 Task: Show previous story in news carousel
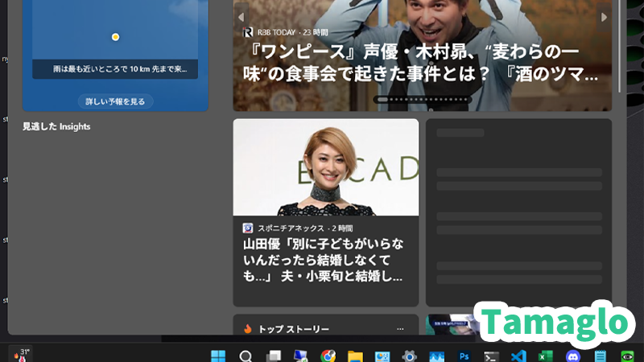point(241,17)
